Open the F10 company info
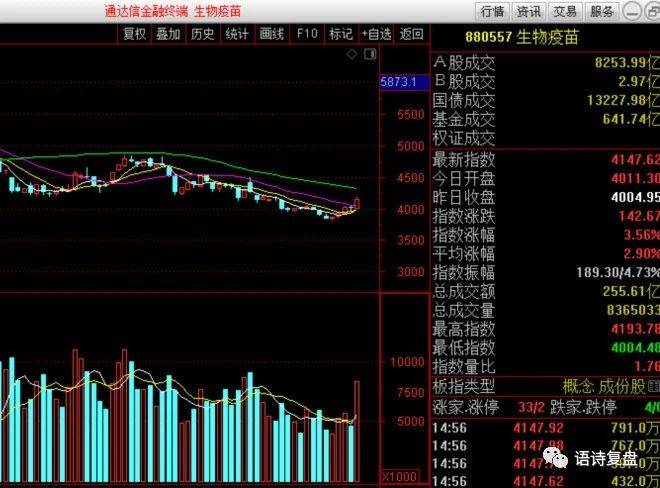The height and width of the screenshot is (488, 660). 307,34
